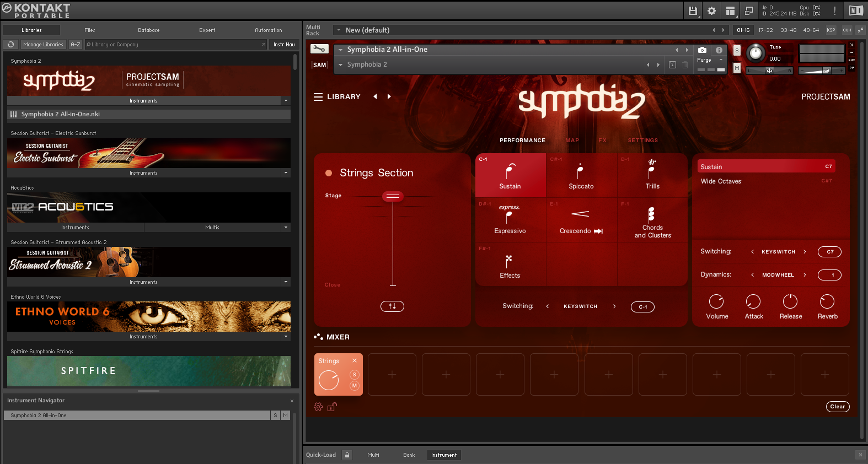Toggle the Strings Section power dot
This screenshot has width=868, height=464.
click(x=329, y=173)
